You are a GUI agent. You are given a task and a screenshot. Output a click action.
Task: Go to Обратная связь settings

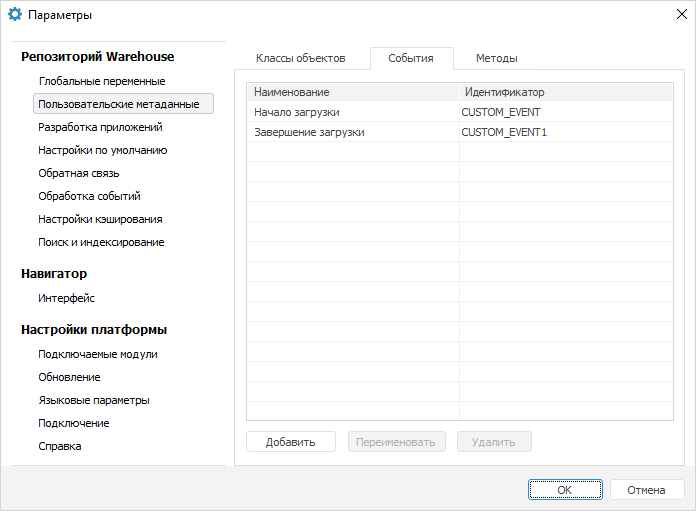(x=78, y=173)
